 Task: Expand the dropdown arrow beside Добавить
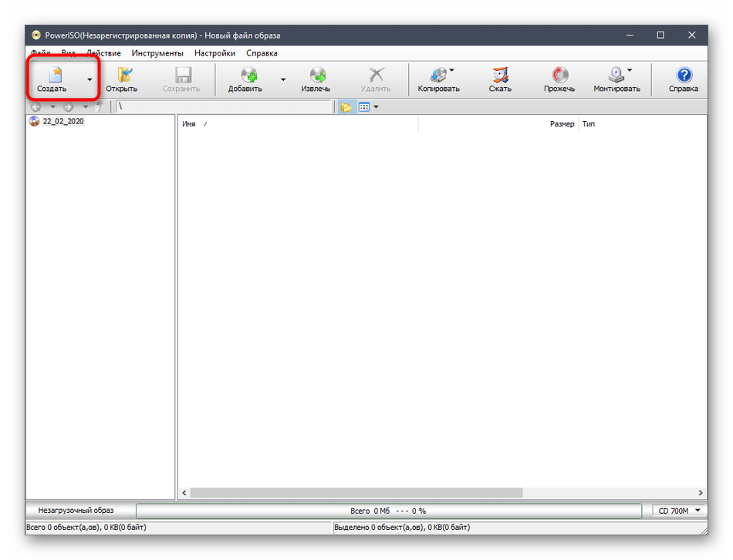click(283, 79)
